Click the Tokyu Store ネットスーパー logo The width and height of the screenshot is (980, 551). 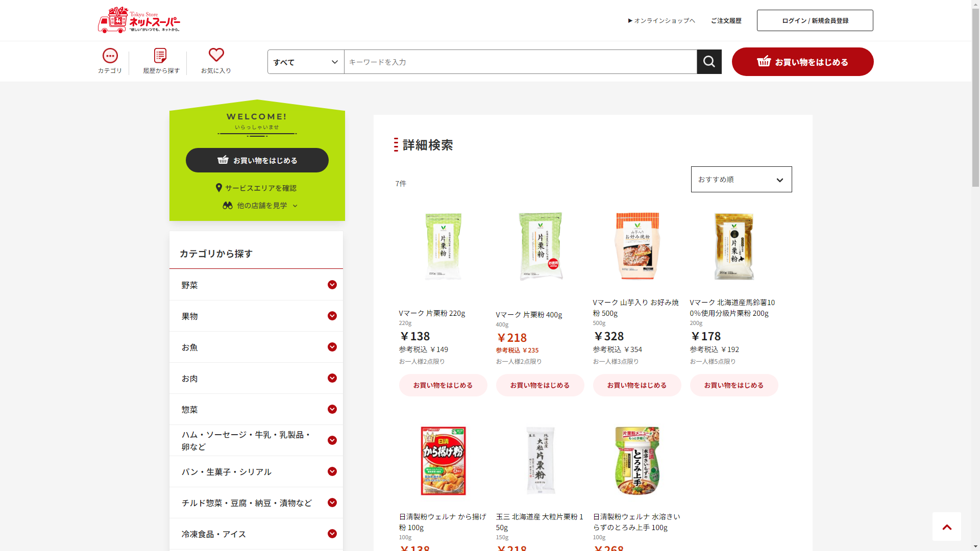pyautogui.click(x=139, y=20)
